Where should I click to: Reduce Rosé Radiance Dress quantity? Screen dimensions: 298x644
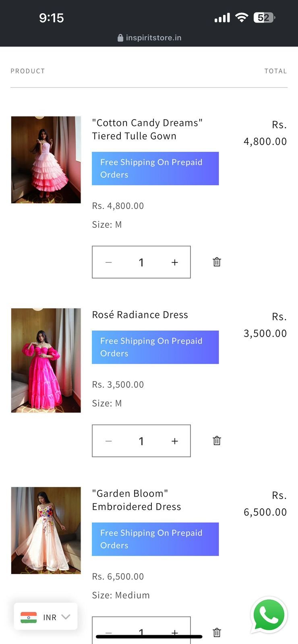tap(108, 441)
